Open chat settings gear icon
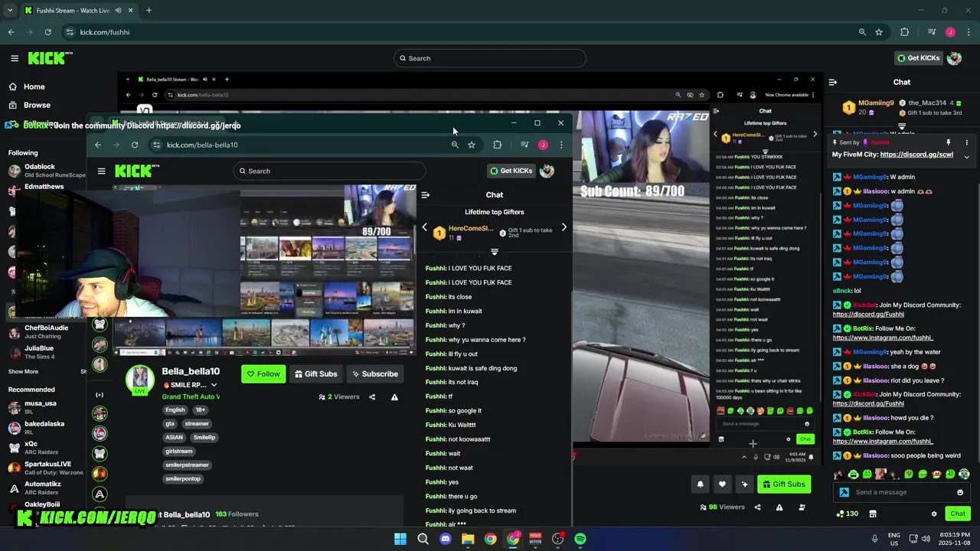Screen dimensions: 980x551 click(x=934, y=514)
